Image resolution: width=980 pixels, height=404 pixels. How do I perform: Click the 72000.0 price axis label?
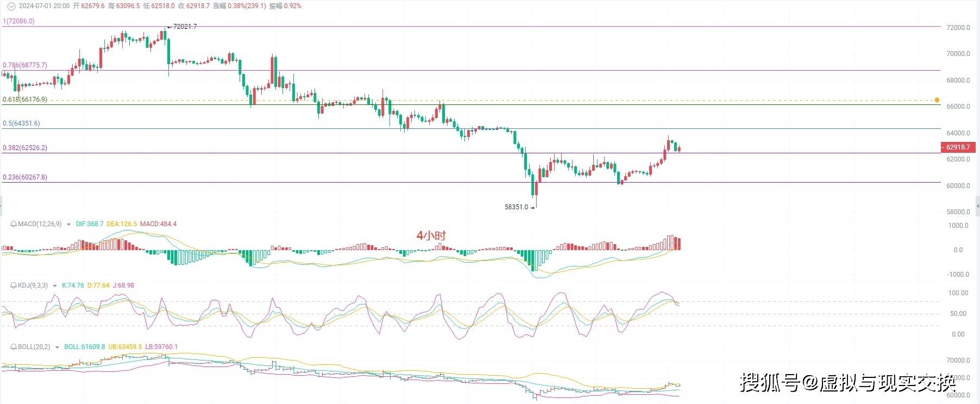tap(958, 28)
